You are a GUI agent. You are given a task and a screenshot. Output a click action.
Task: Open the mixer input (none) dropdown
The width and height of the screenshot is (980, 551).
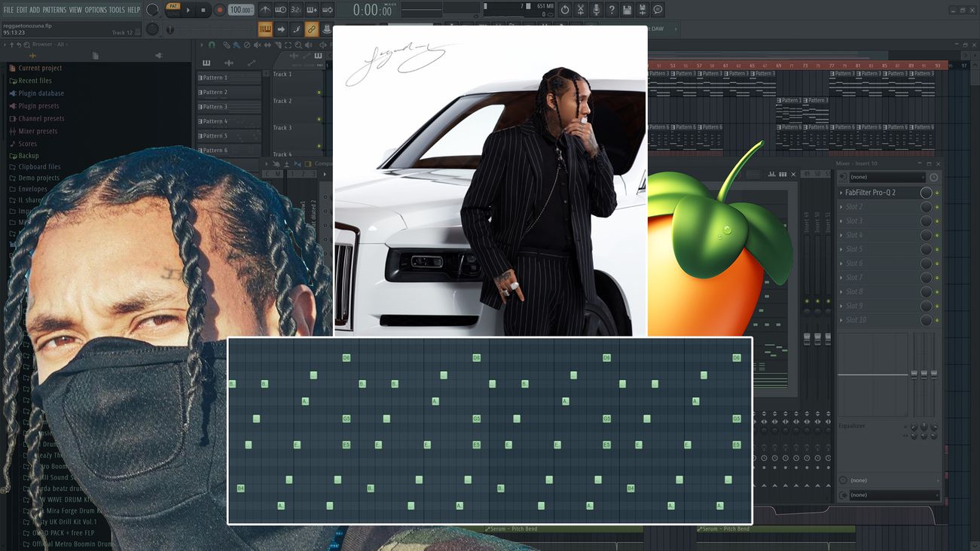point(886,177)
